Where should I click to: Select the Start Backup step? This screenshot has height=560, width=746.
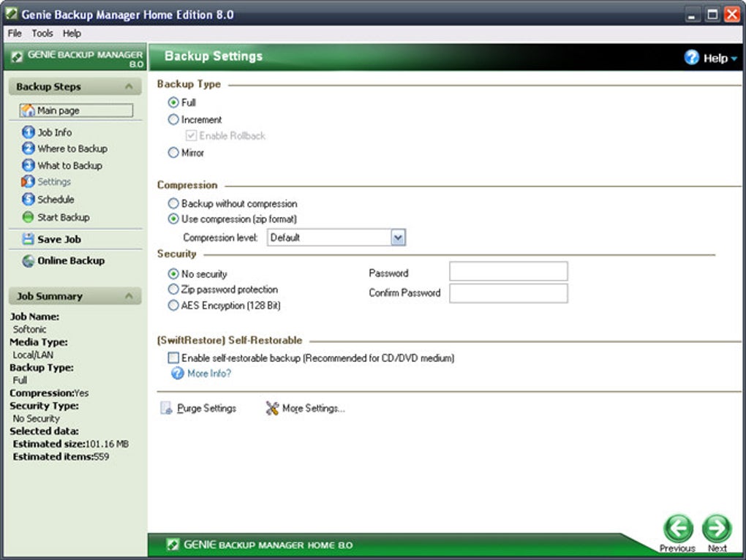pos(64,217)
